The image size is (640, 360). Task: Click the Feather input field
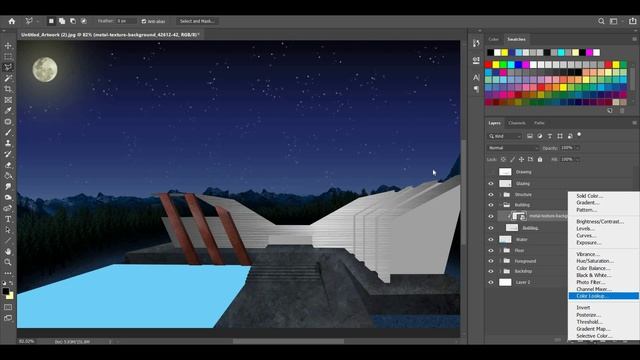pyautogui.click(x=126, y=21)
